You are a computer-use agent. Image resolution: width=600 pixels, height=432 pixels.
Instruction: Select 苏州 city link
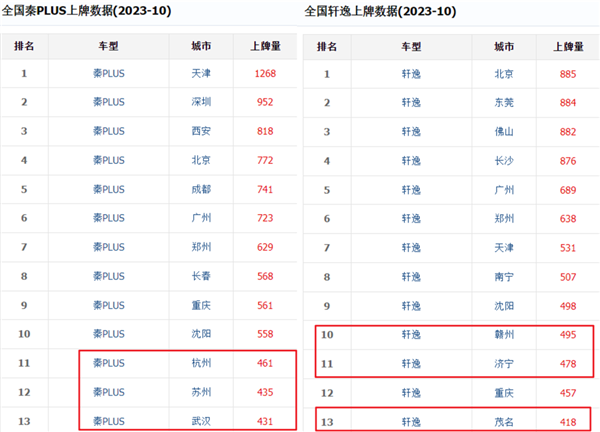point(200,392)
